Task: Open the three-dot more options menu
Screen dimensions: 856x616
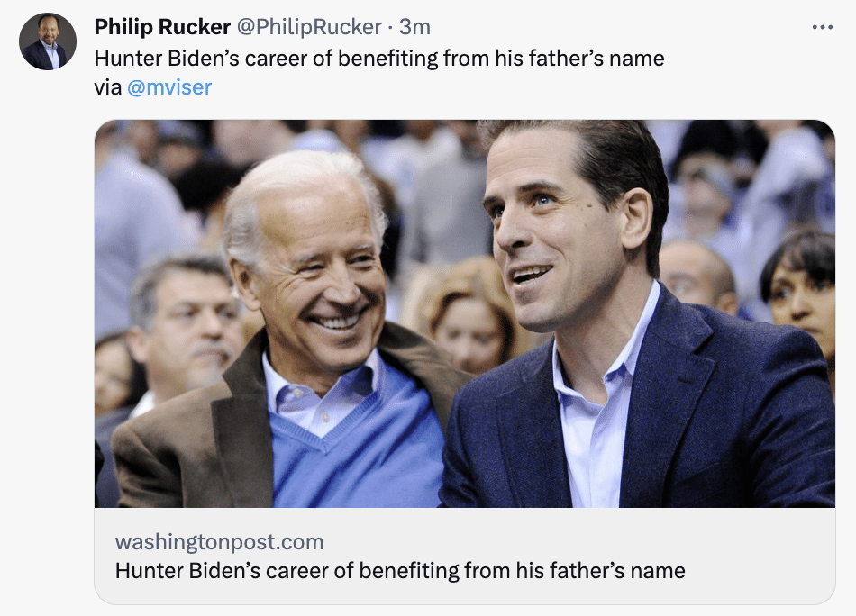Action: point(822,28)
